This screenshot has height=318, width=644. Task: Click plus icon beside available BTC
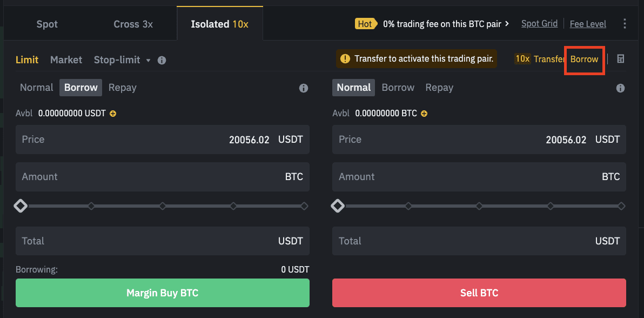click(424, 114)
